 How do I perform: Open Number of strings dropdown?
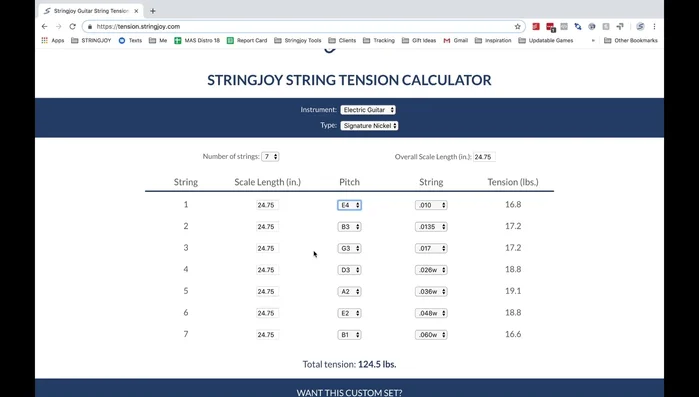[x=270, y=156]
